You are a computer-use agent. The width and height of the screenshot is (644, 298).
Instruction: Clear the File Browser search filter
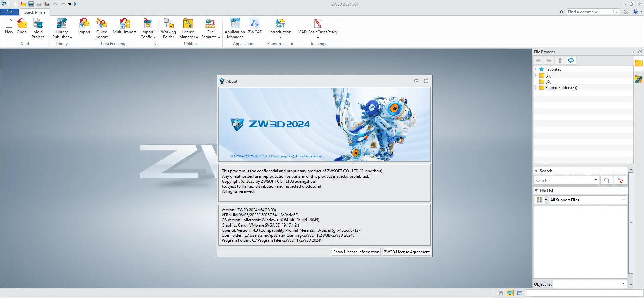coord(620,180)
